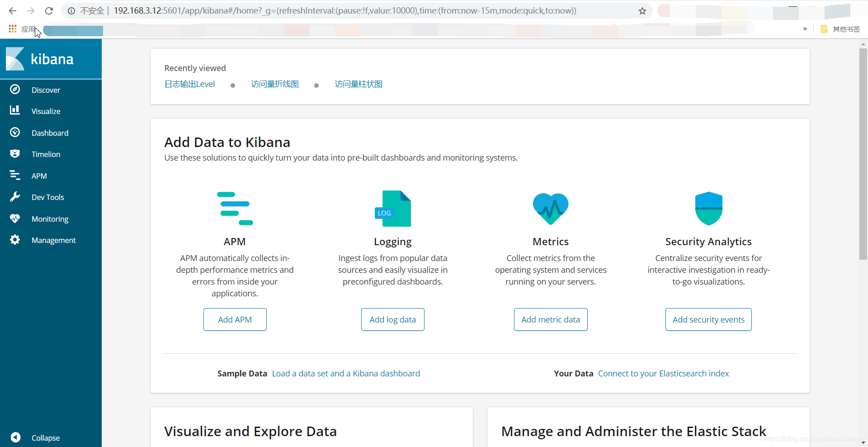
Task: Open recently viewed 访问量柱状图
Action: click(359, 84)
